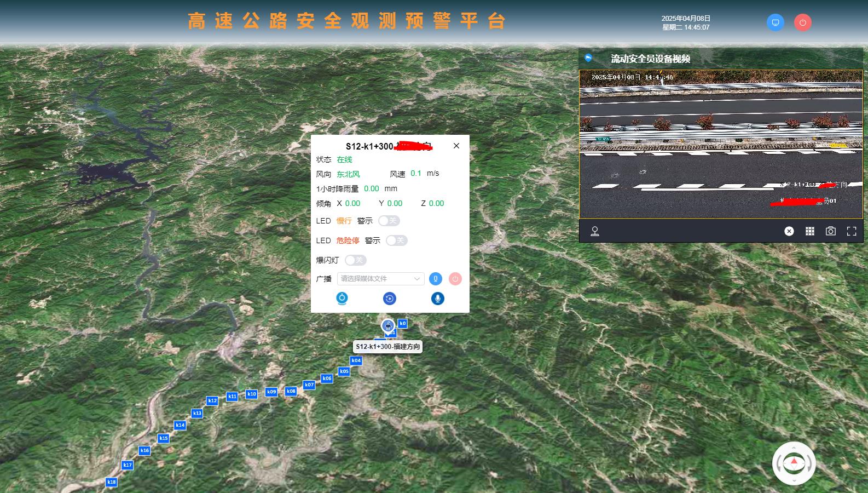The image size is (868, 493).
Task: Select the k18 road marker
Action: 112,482
